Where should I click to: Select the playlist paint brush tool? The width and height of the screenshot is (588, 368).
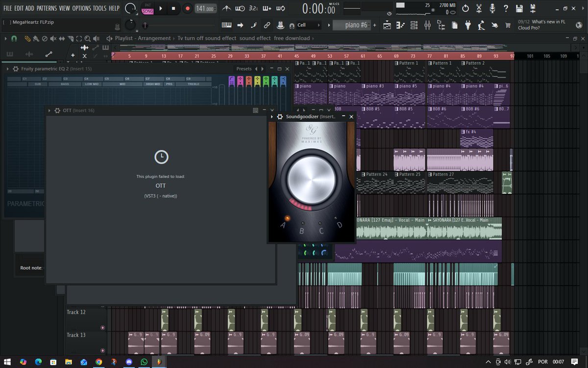coord(36,38)
